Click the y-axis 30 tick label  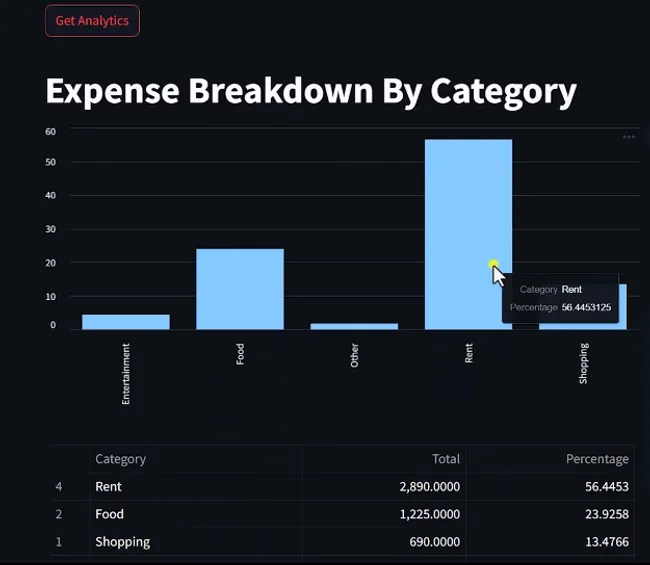[x=51, y=229]
